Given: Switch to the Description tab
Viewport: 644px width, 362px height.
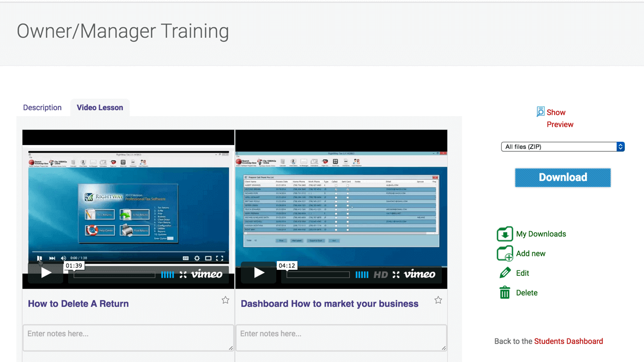Looking at the screenshot, I should (42, 107).
